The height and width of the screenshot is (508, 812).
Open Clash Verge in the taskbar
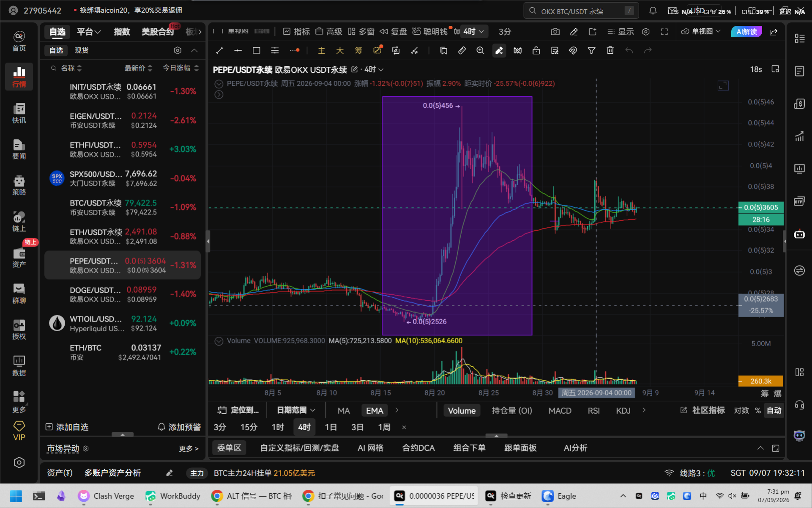(x=106, y=496)
